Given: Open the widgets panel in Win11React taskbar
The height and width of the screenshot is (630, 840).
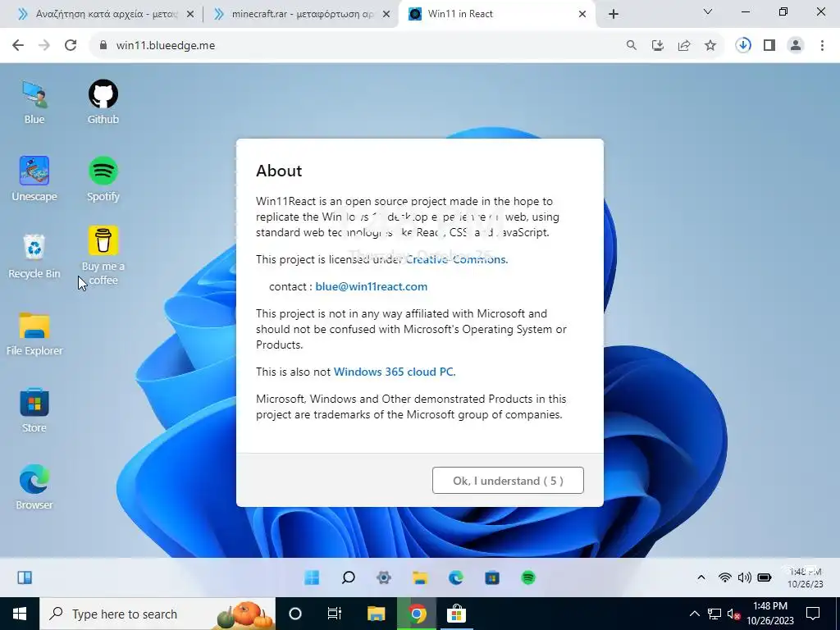Looking at the screenshot, I should coord(25,577).
